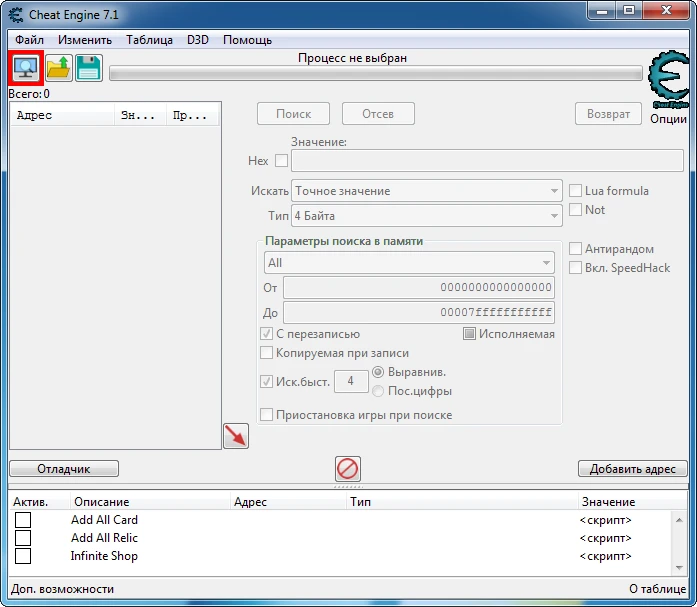The image size is (697, 607).
Task: Activate the Add All Card script
Action: pyautogui.click(x=23, y=519)
